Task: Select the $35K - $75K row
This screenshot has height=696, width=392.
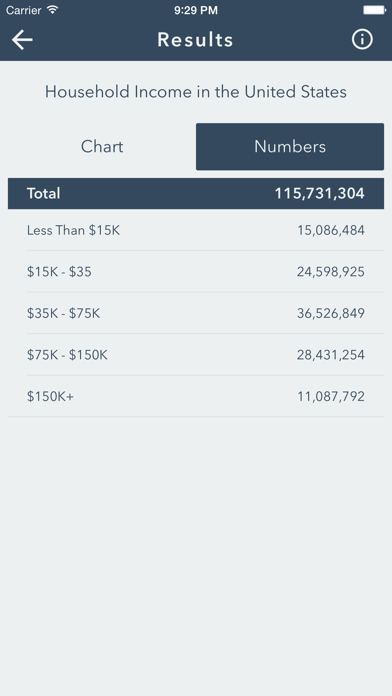Action: pos(196,313)
